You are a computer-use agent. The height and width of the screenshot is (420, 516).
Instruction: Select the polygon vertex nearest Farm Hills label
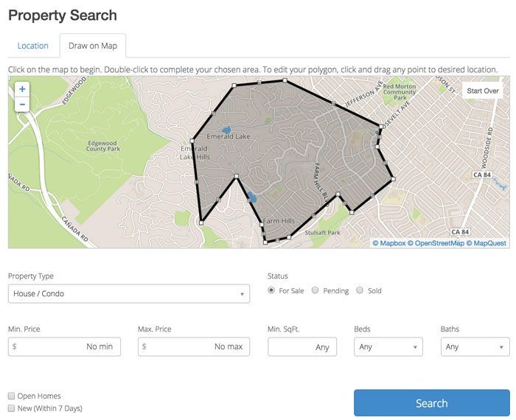(x=262, y=225)
